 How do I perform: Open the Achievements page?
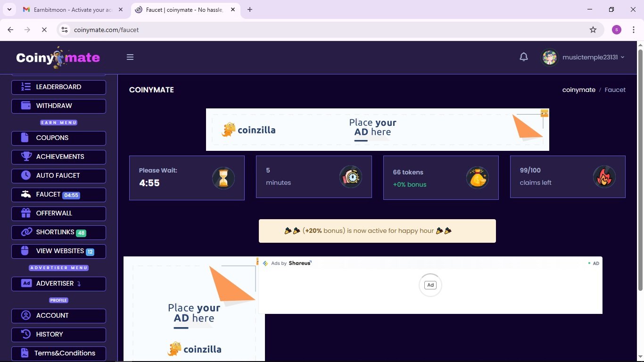tap(58, 156)
